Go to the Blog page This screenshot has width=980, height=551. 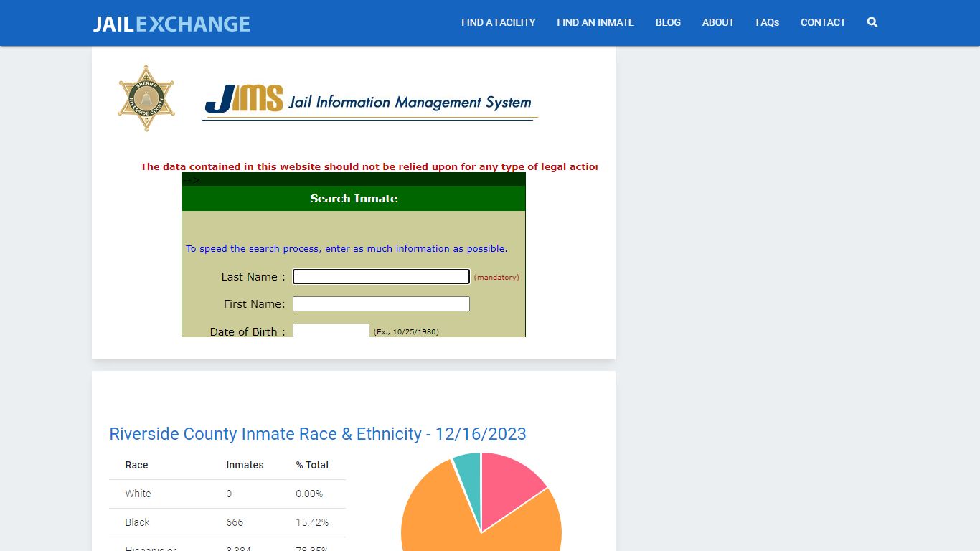(x=668, y=22)
